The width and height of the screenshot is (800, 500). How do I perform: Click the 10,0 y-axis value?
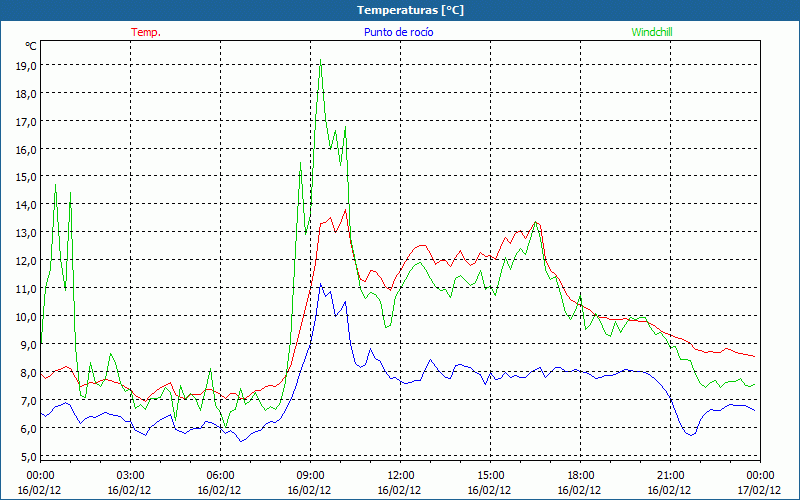click(27, 317)
